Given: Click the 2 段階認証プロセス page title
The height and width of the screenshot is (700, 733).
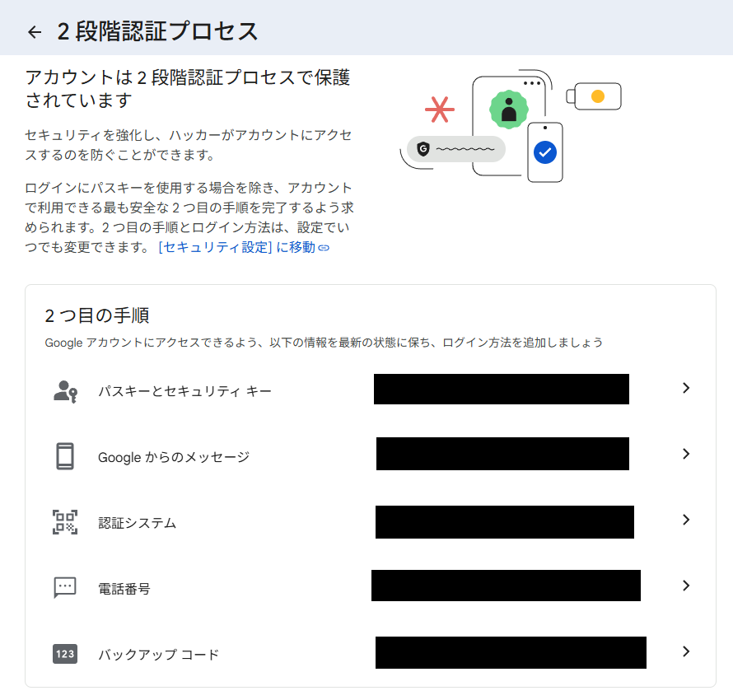Looking at the screenshot, I should [x=157, y=32].
